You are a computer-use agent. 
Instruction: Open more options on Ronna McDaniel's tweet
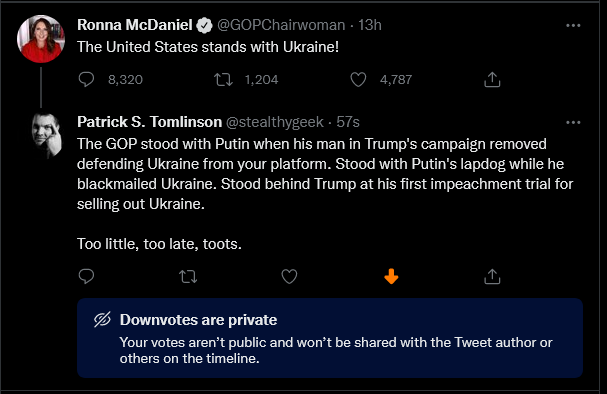tap(573, 26)
